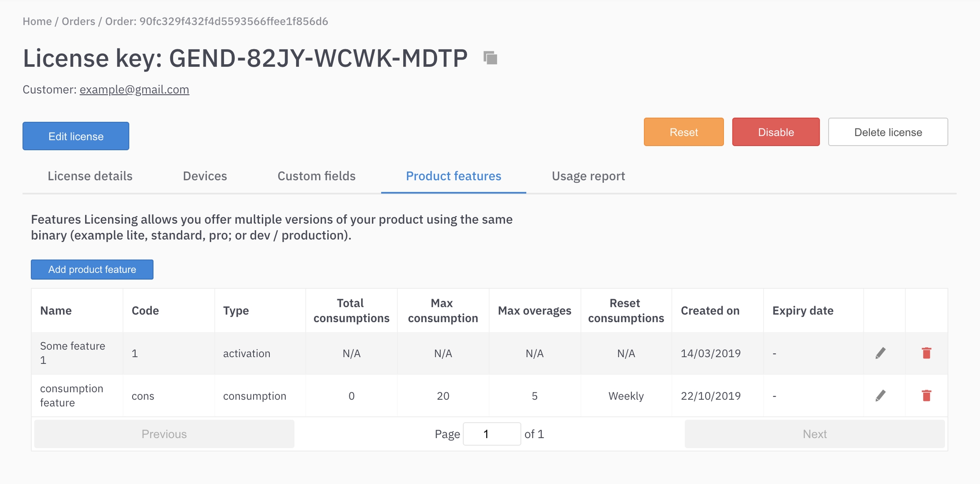980x484 pixels.
Task: Open customer email example@gmail.com link
Action: tap(134, 89)
